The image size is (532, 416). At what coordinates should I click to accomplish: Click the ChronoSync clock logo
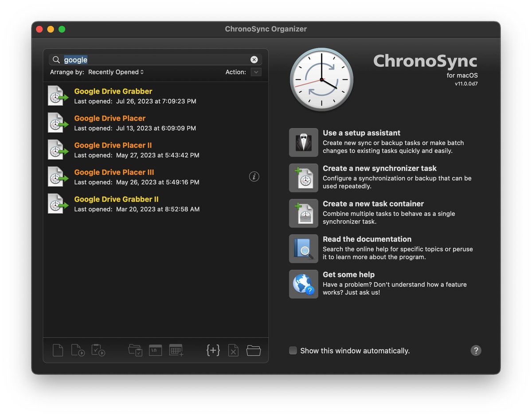[x=321, y=80]
